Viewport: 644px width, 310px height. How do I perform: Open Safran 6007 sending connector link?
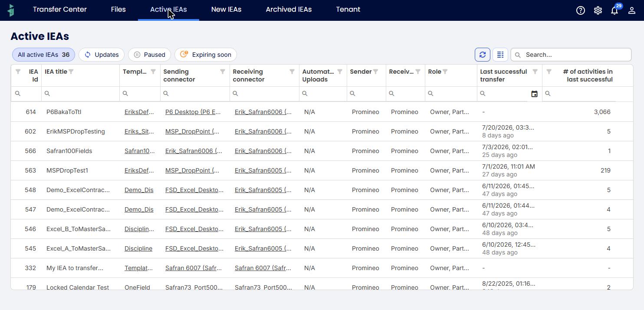point(194,268)
